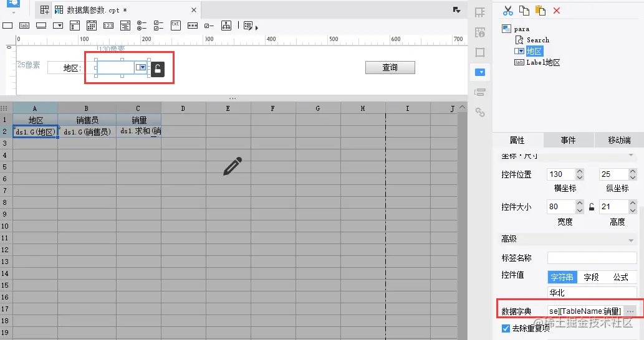Select the button widget tool

41,26
